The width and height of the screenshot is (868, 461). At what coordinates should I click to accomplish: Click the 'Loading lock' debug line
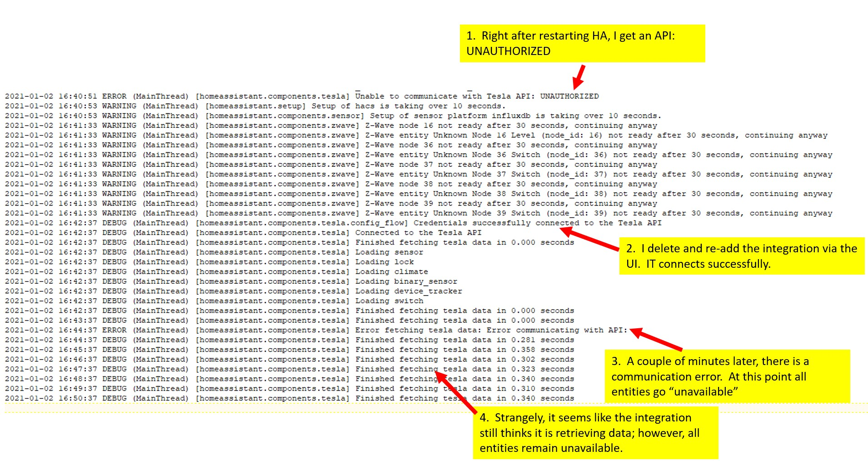pos(210,262)
